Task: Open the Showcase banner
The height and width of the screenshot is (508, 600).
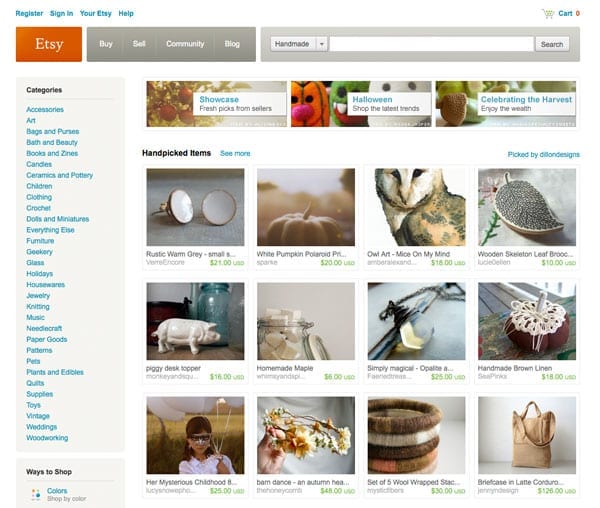Action: (x=217, y=104)
